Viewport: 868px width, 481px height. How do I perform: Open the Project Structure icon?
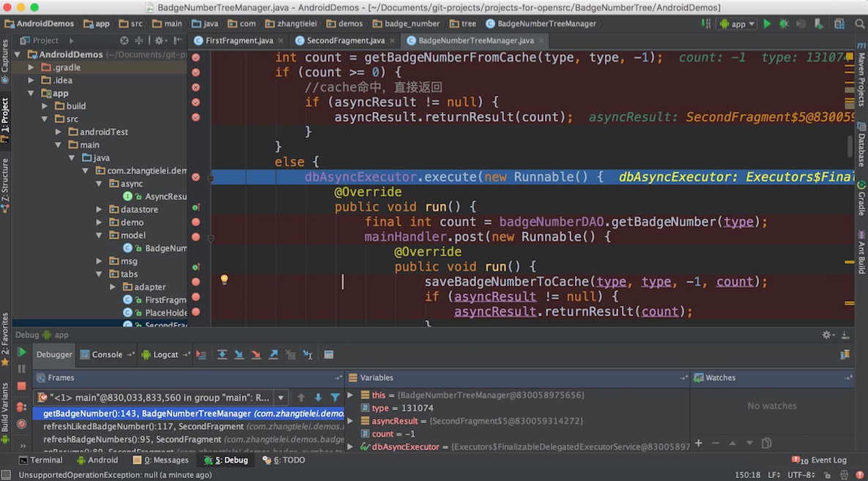pyautogui.click(x=839, y=24)
